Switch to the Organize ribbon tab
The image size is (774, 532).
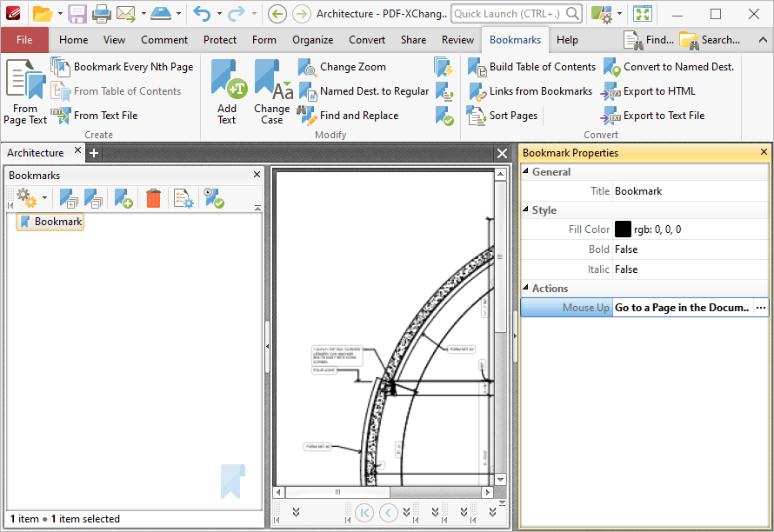point(312,40)
